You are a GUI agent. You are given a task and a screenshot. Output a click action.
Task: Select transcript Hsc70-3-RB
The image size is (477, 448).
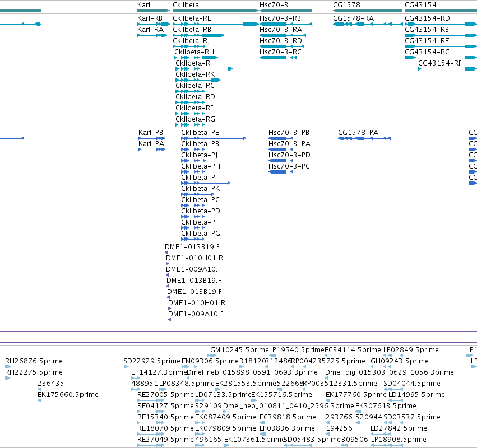(x=280, y=18)
